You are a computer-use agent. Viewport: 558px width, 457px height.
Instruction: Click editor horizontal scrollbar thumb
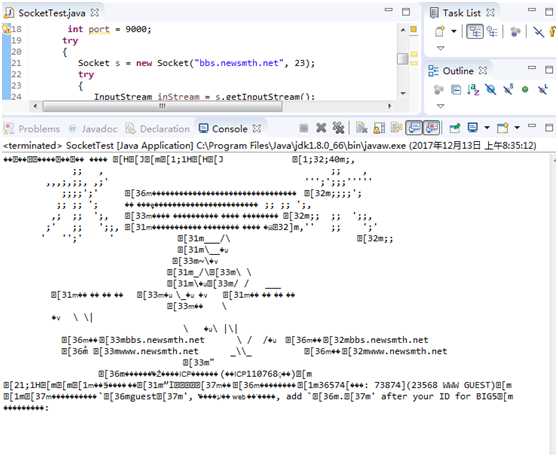[x=162, y=106]
